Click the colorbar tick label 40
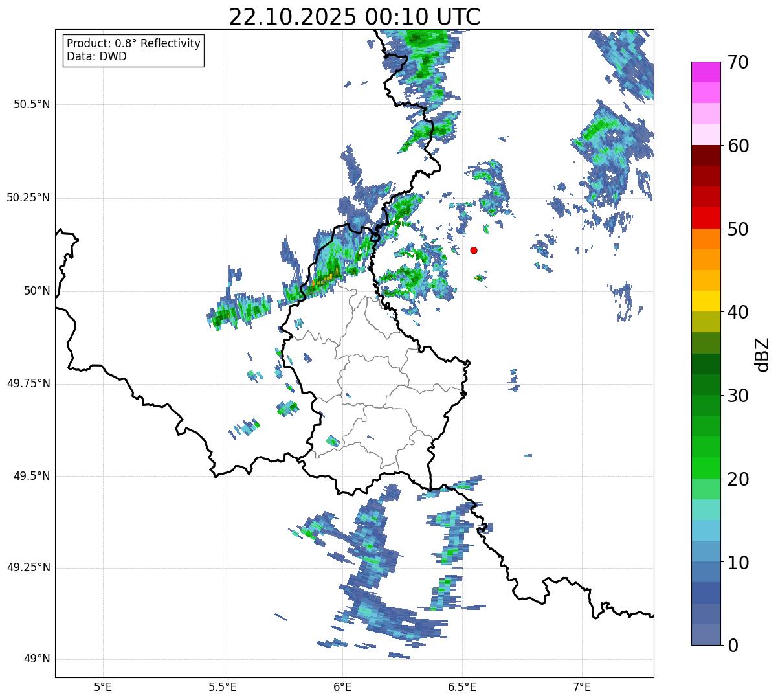778x700 pixels. 738,312
